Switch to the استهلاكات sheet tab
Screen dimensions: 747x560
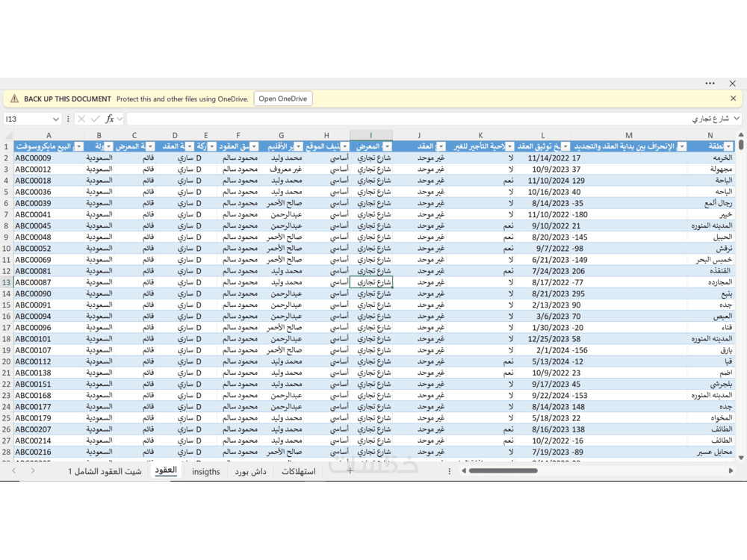(x=299, y=471)
